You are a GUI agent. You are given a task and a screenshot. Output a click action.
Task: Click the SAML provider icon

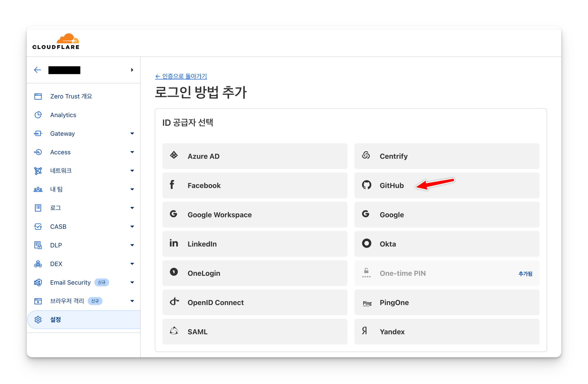pos(174,331)
